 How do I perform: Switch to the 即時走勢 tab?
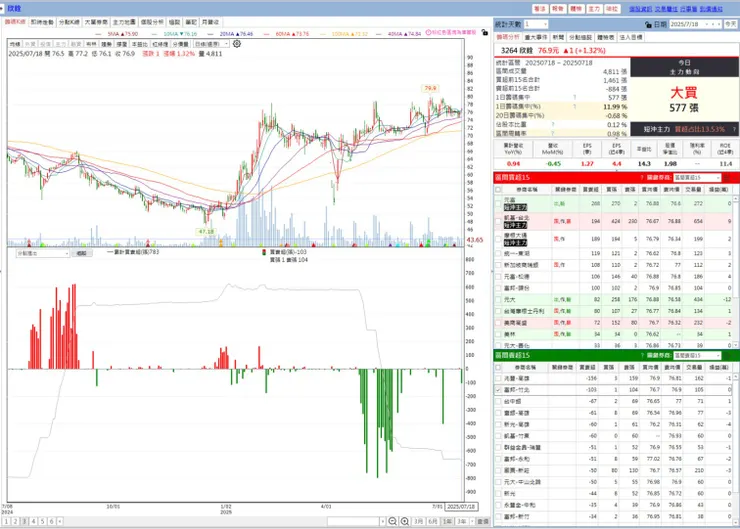pyautogui.click(x=42, y=22)
